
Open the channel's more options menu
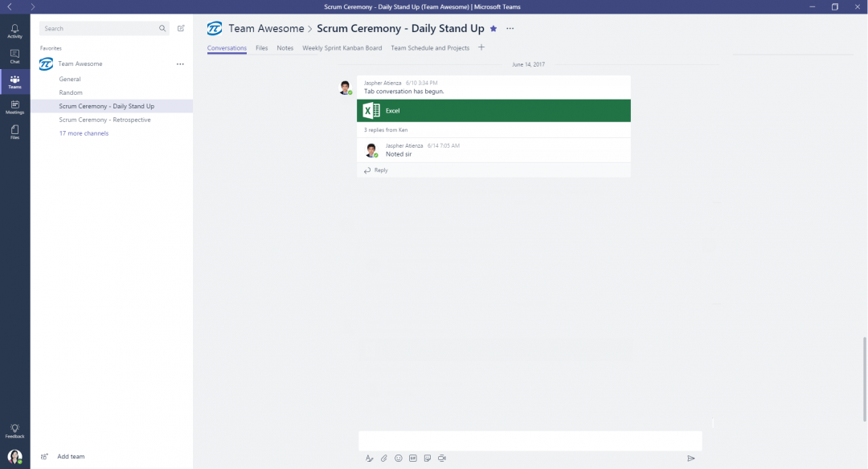click(x=509, y=28)
